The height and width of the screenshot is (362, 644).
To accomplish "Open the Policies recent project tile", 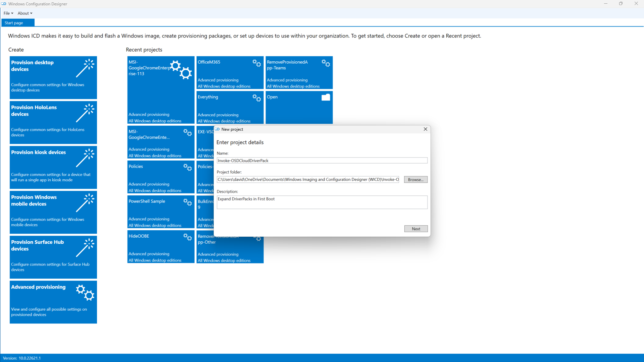I will [x=160, y=177].
